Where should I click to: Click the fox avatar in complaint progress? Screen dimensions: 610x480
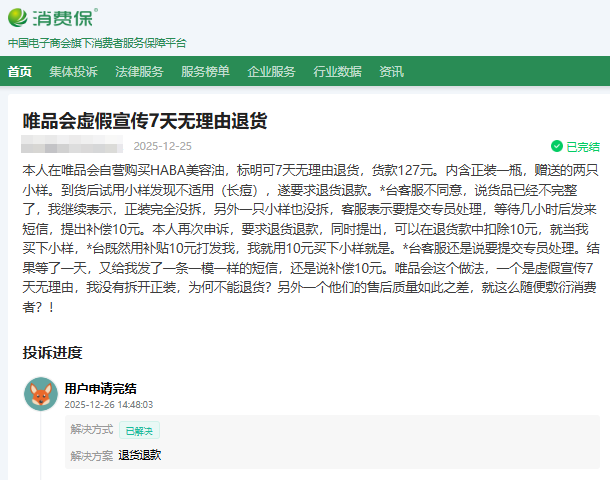[40, 394]
